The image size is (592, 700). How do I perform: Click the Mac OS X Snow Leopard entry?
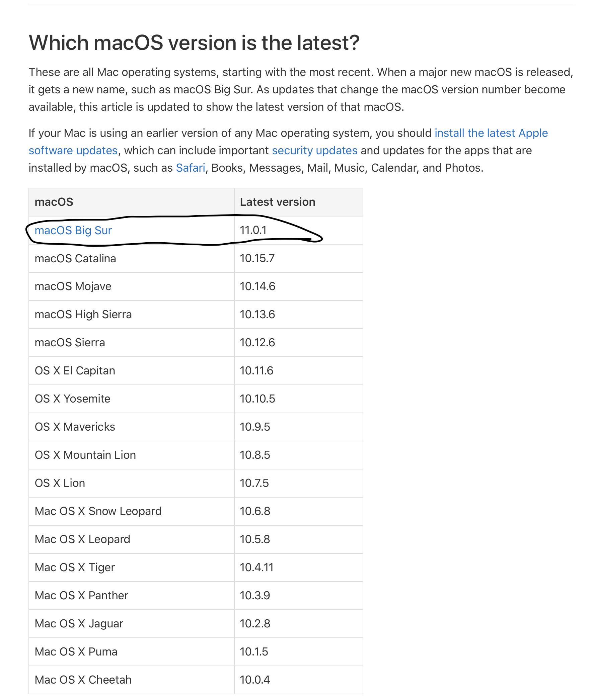pos(98,511)
